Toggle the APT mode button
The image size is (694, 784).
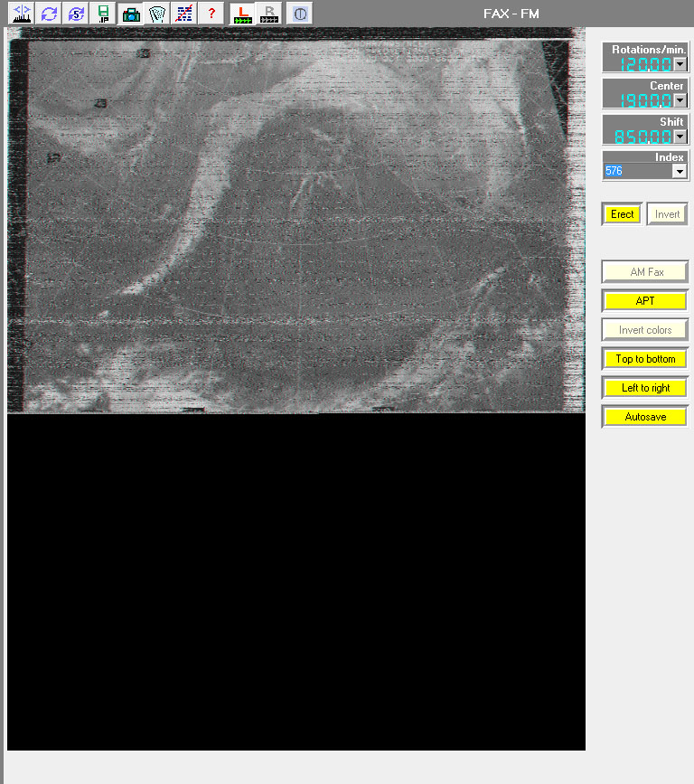point(645,301)
